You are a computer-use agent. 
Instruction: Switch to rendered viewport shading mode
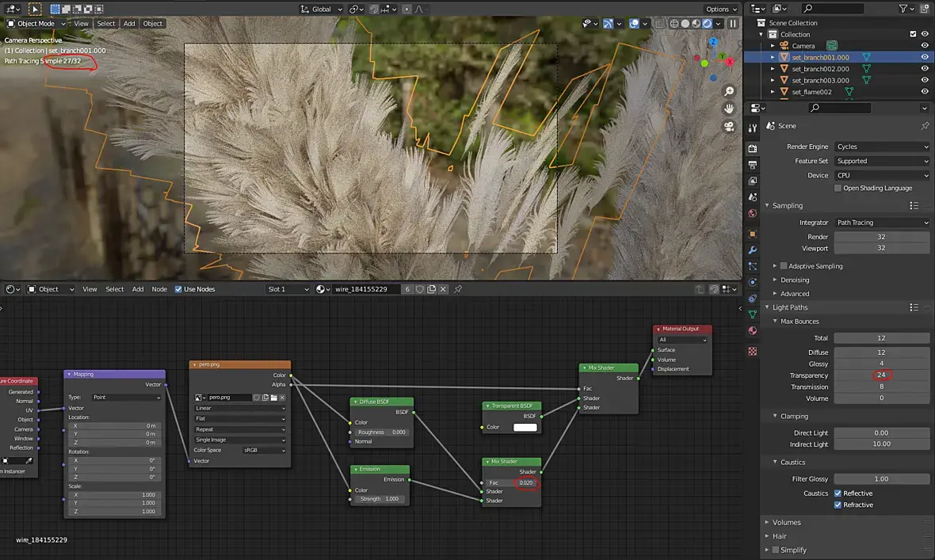coord(707,24)
